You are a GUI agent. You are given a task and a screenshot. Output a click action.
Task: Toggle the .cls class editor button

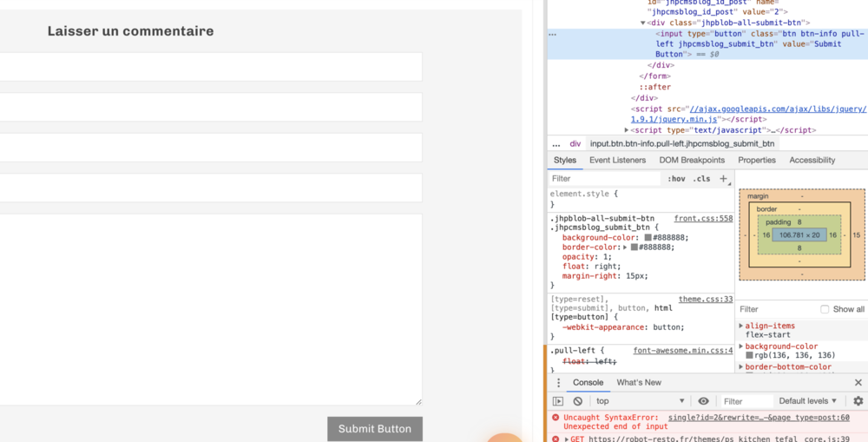[701, 178]
